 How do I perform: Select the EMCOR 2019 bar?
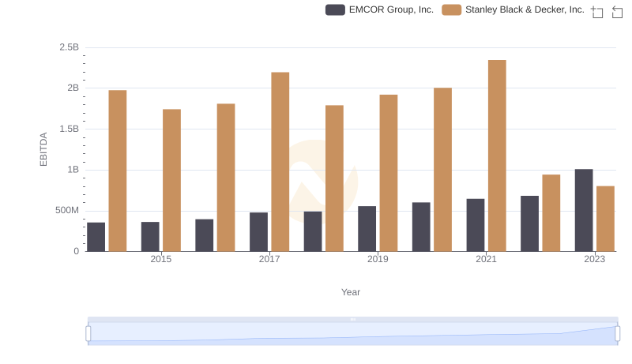(x=367, y=229)
